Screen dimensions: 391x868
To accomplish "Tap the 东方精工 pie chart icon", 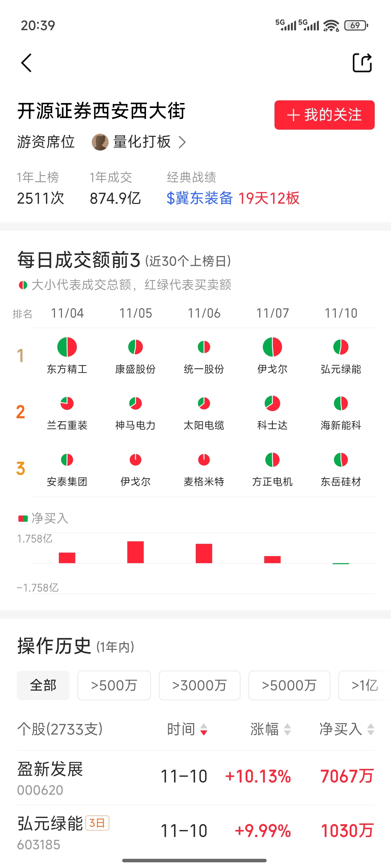I will pyautogui.click(x=67, y=347).
